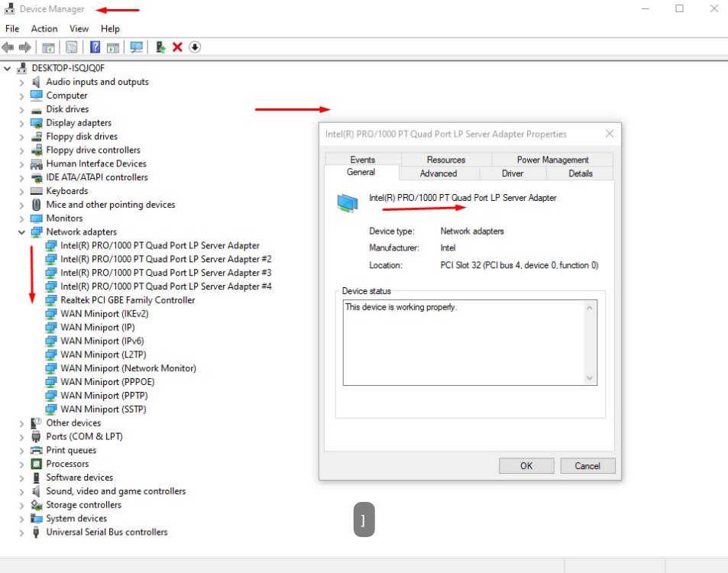Expand the System devices category
Viewport: 728px width, 573px height.
(21, 519)
